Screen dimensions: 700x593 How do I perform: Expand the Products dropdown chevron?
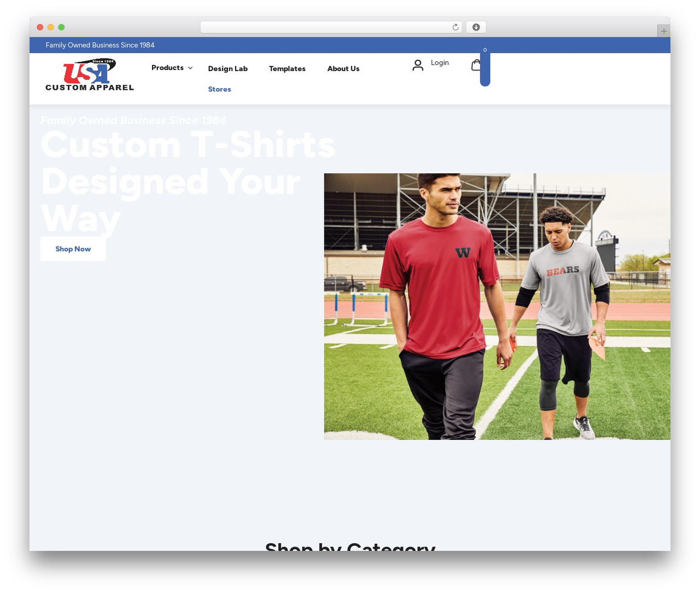190,68
